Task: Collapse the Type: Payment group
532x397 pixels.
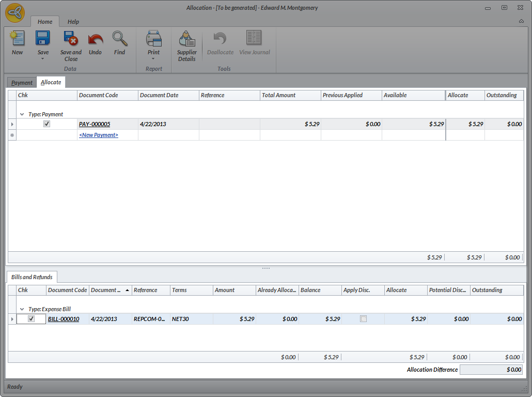Action: [22, 114]
